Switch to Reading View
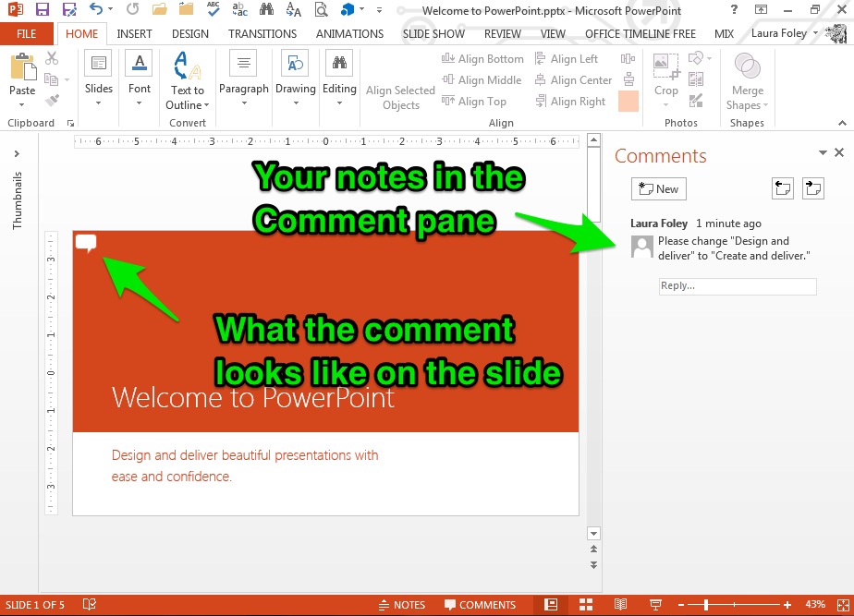The image size is (854, 616). tap(620, 604)
